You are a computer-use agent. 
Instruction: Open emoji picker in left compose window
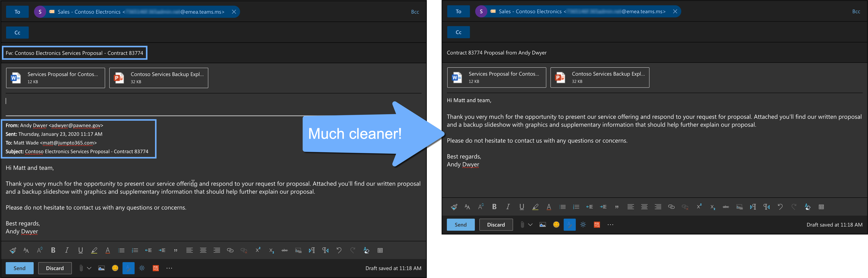point(115,268)
